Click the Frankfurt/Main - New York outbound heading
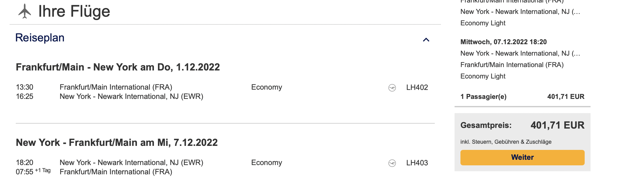Viewport: 644px width, 191px height. [118, 67]
